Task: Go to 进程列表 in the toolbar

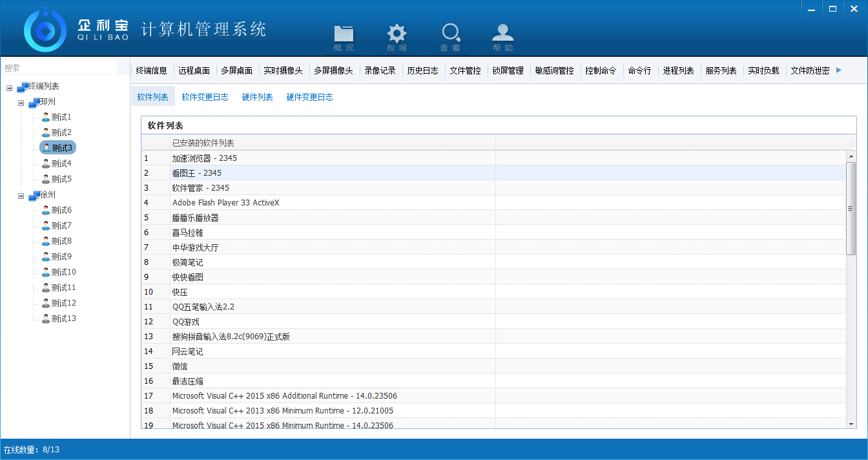Action: coord(678,70)
